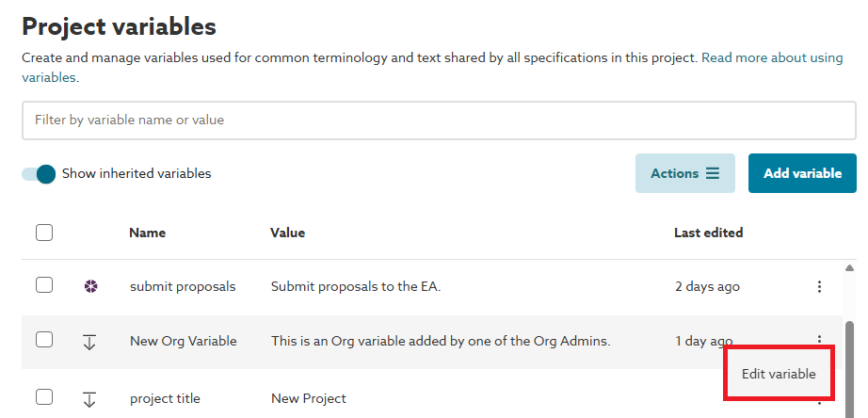This screenshot has height=418, width=868.
Task: Click the Add variable button
Action: (802, 173)
